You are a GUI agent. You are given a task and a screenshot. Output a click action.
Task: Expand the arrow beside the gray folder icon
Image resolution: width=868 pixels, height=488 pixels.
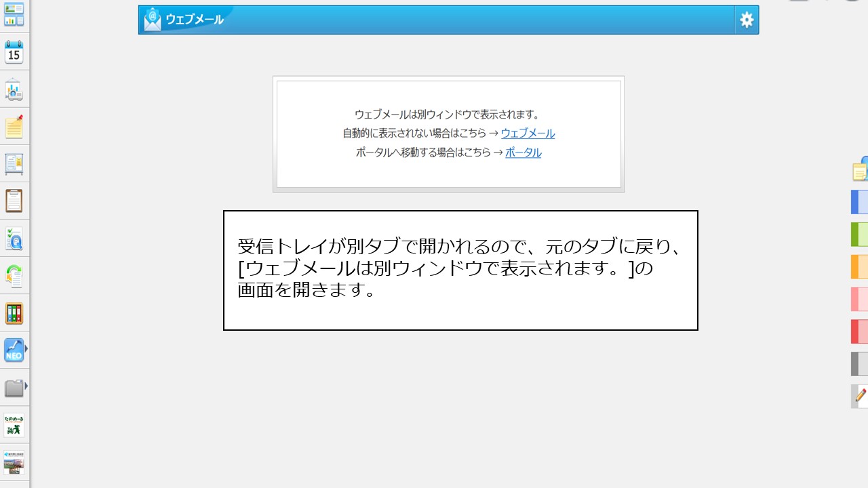26,386
